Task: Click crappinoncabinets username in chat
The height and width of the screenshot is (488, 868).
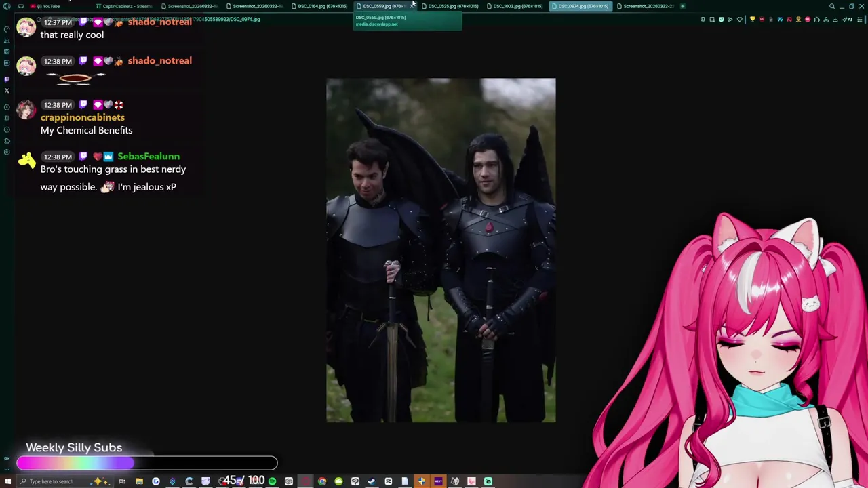Action: click(x=83, y=117)
